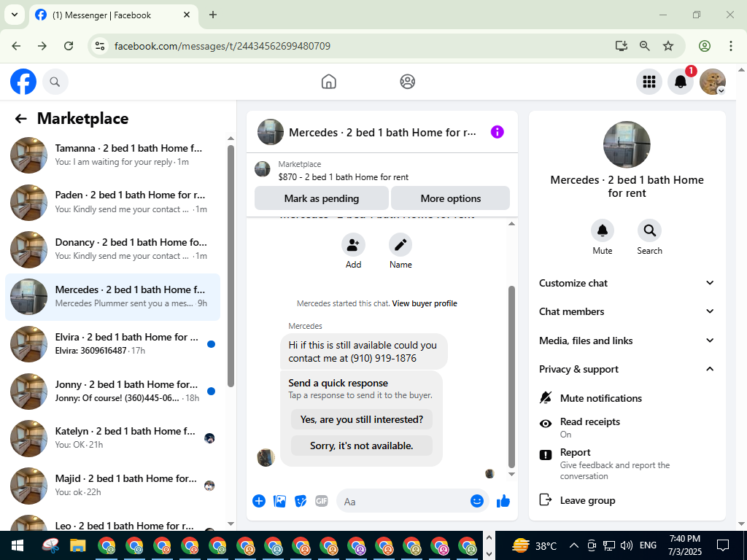
Task: Open Windows notification center
Action: (x=723, y=545)
